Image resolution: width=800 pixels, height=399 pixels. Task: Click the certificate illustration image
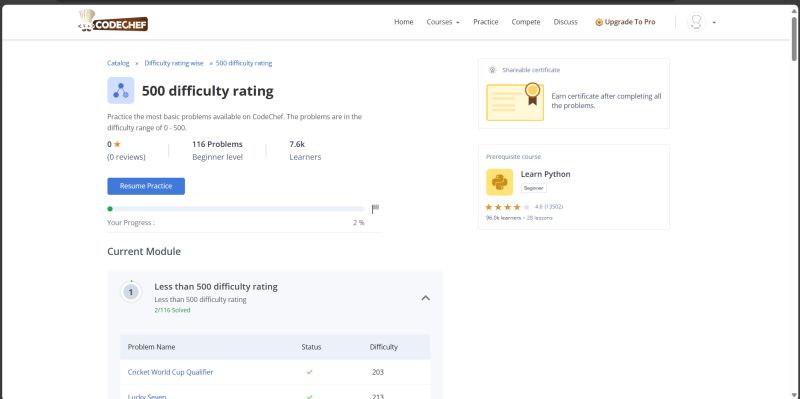tap(514, 102)
